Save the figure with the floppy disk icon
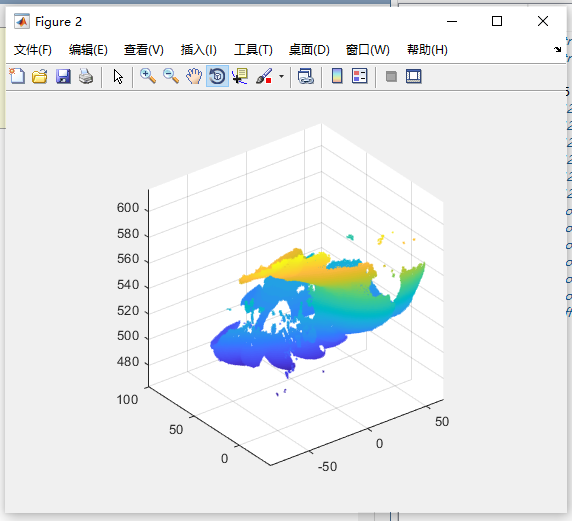The image size is (572, 521). [x=63, y=76]
